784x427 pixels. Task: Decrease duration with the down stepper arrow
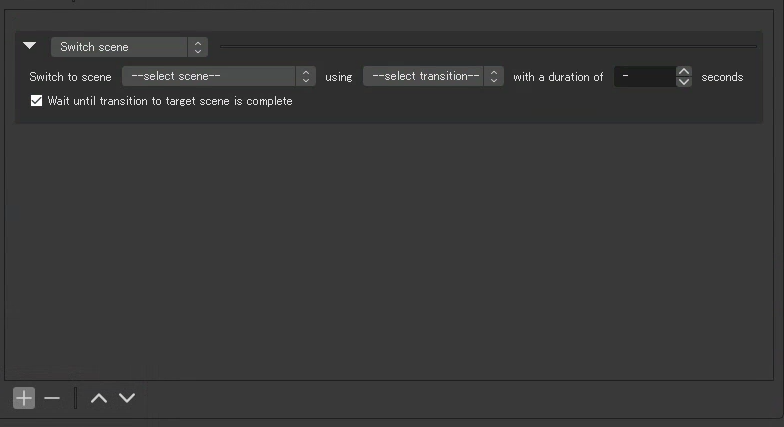(684, 82)
